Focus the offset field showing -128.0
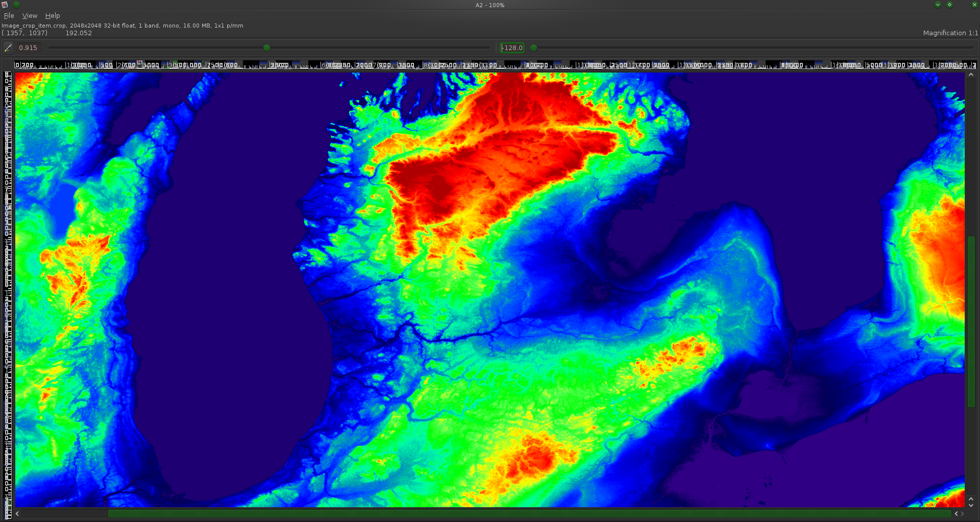980x522 pixels. (512, 48)
